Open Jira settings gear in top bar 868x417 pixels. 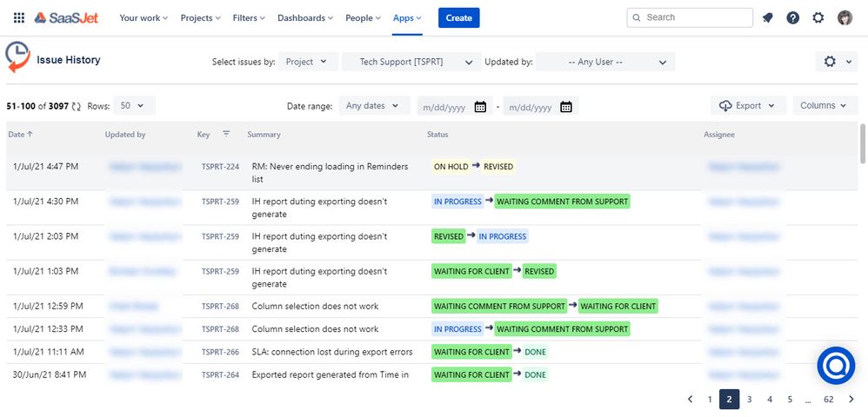click(x=818, y=17)
